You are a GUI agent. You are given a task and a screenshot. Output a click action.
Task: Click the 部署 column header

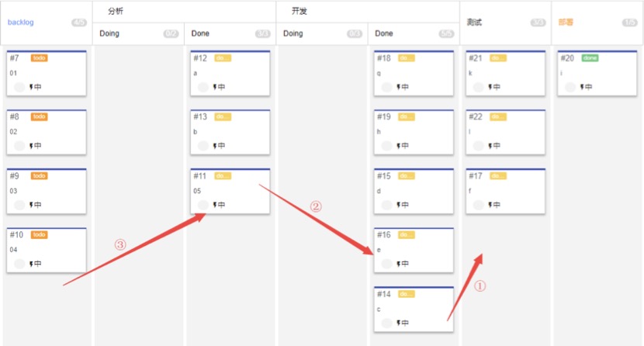(x=566, y=22)
